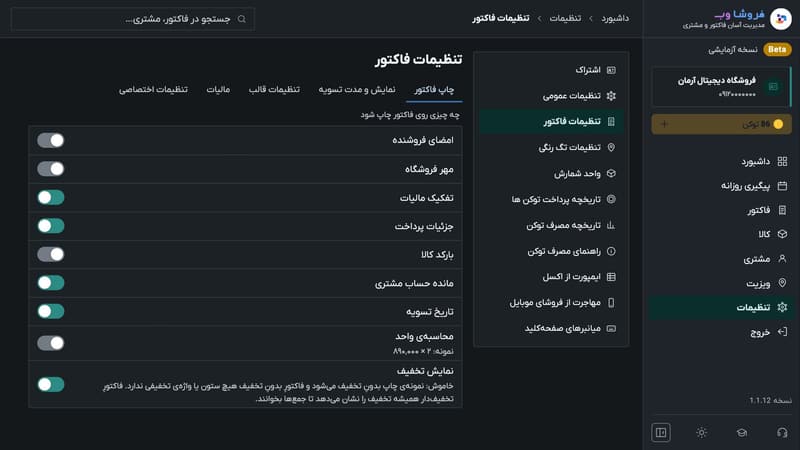This screenshot has width=800, height=450.
Task: Switch to تنظیمات قالب tab
Action: pyautogui.click(x=274, y=90)
